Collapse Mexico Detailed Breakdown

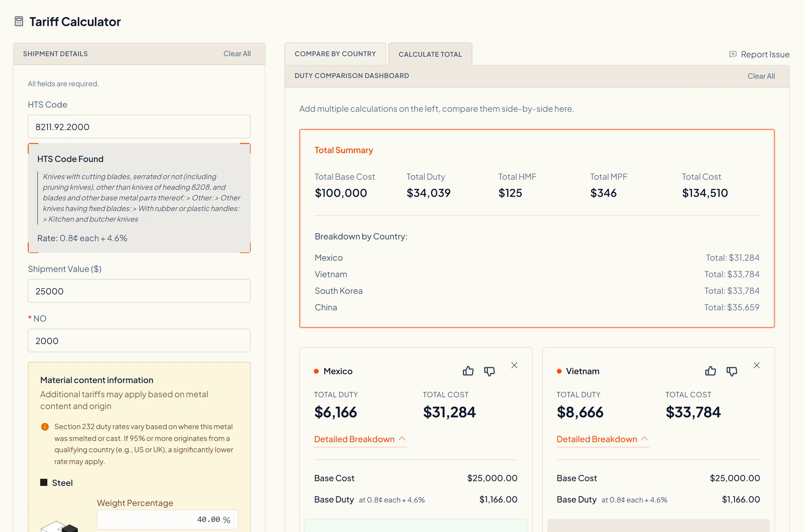(x=360, y=439)
